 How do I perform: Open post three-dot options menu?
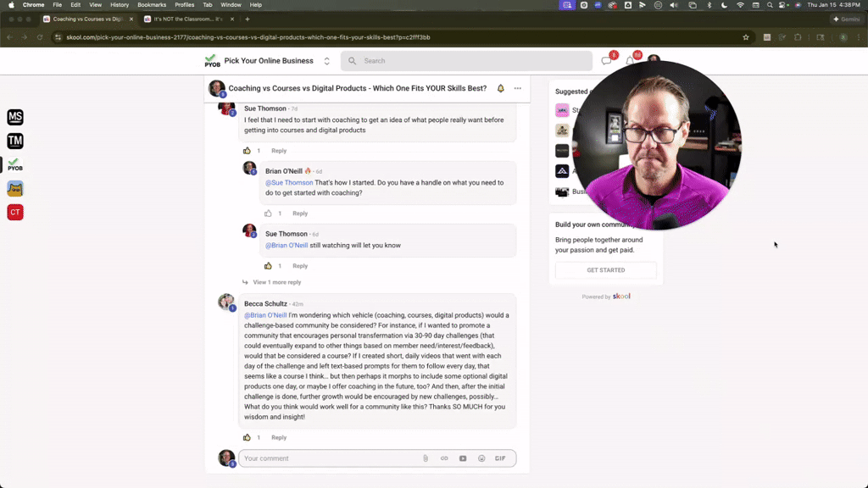[x=518, y=88]
